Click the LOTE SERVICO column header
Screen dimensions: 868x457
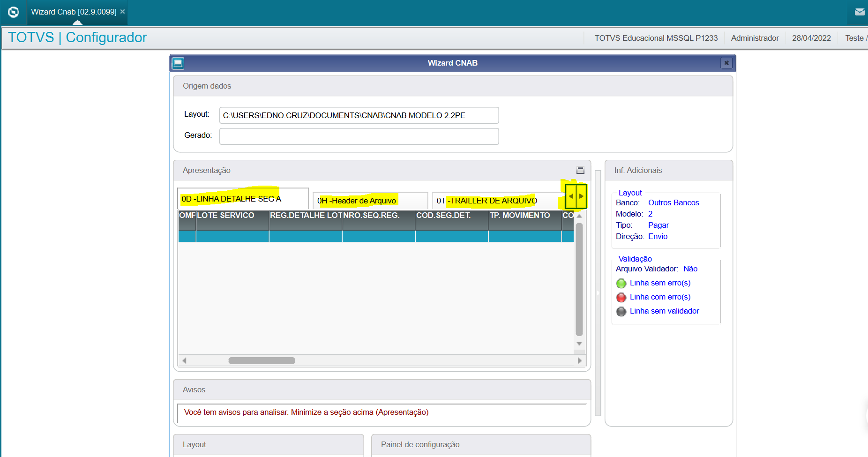[x=232, y=220]
